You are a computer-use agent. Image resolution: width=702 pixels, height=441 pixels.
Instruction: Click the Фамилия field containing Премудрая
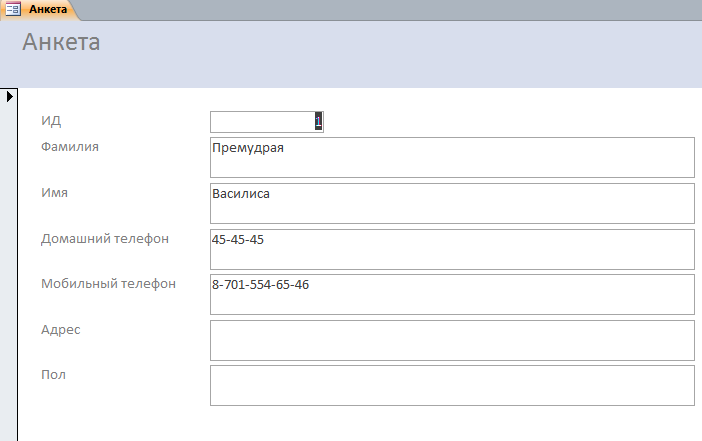(452, 158)
